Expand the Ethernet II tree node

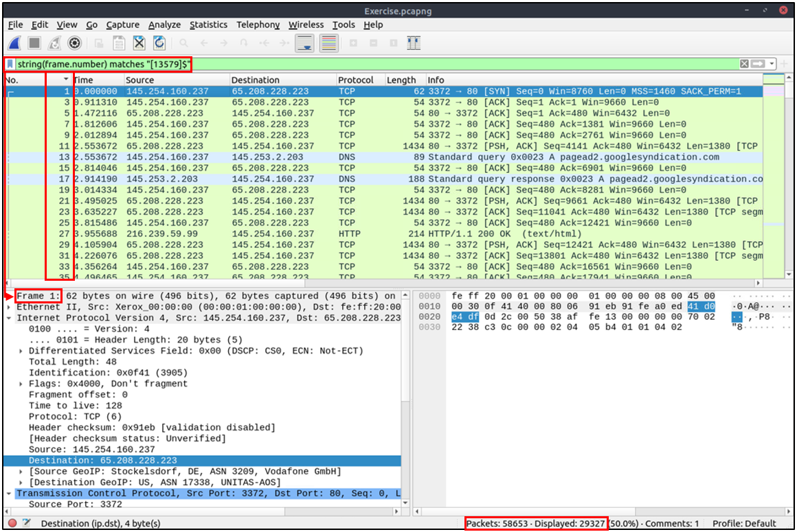click(10, 307)
